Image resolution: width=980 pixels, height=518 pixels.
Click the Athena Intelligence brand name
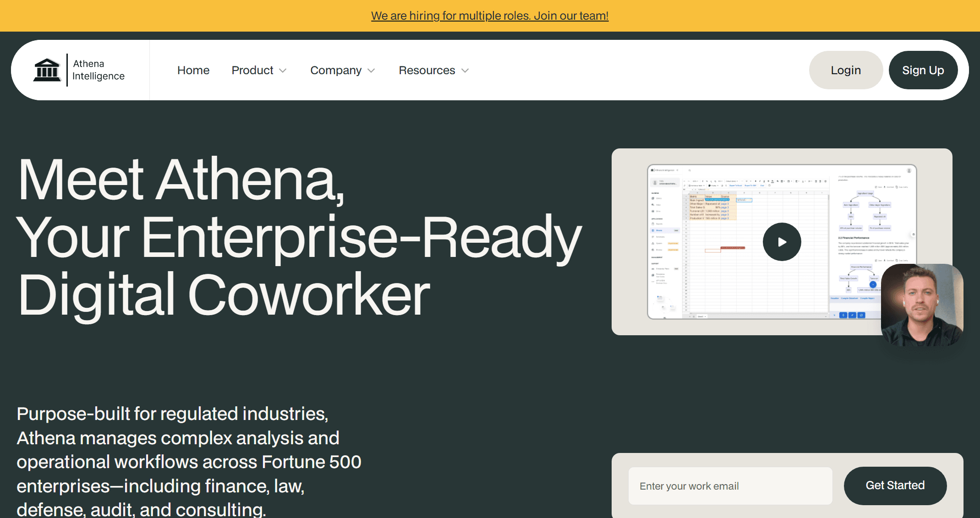click(98, 70)
